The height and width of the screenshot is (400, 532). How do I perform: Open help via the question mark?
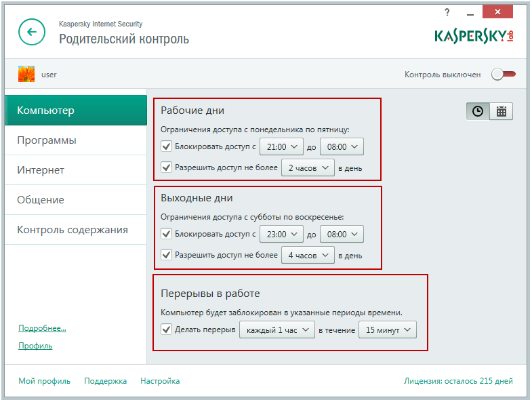point(447,13)
